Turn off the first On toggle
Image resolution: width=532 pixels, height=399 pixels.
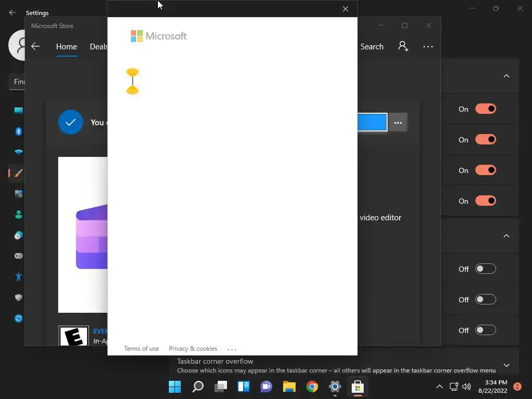[x=486, y=109]
